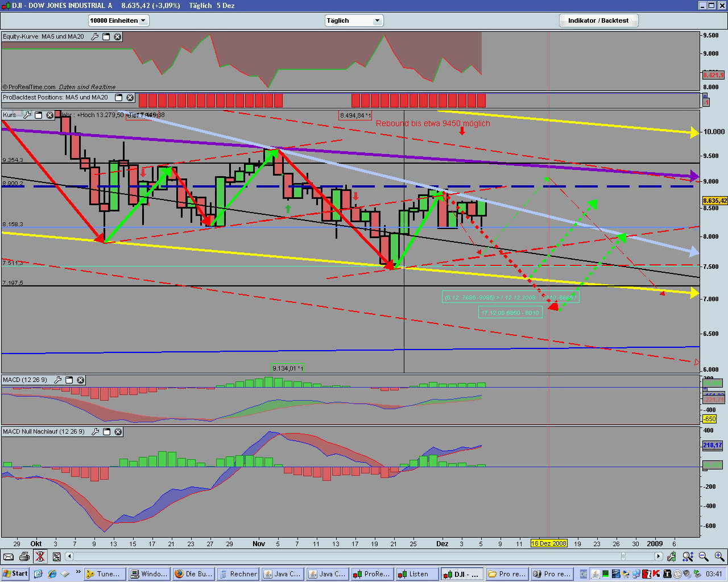This screenshot has width=728, height=582.
Task: Click the 8.421,9 equity value label
Action: [x=713, y=75]
